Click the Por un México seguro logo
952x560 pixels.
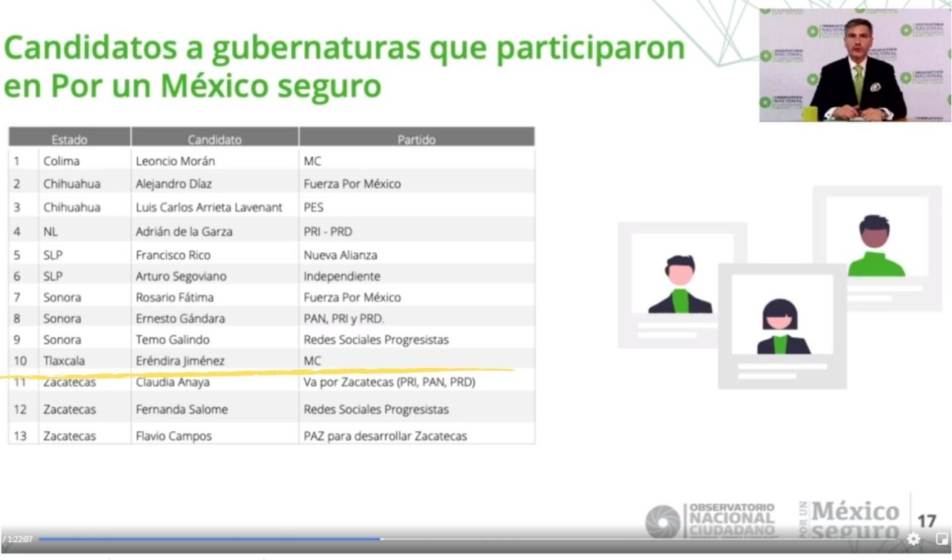849,518
